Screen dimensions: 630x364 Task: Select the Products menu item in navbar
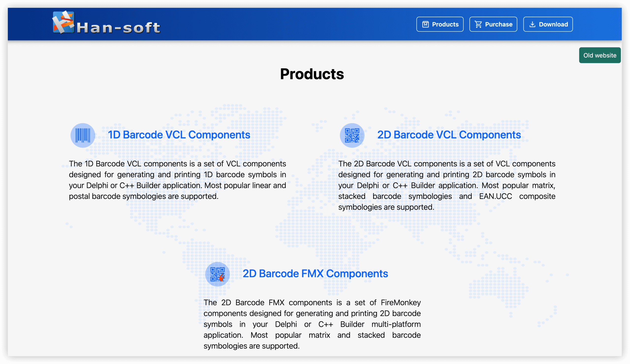tap(440, 24)
